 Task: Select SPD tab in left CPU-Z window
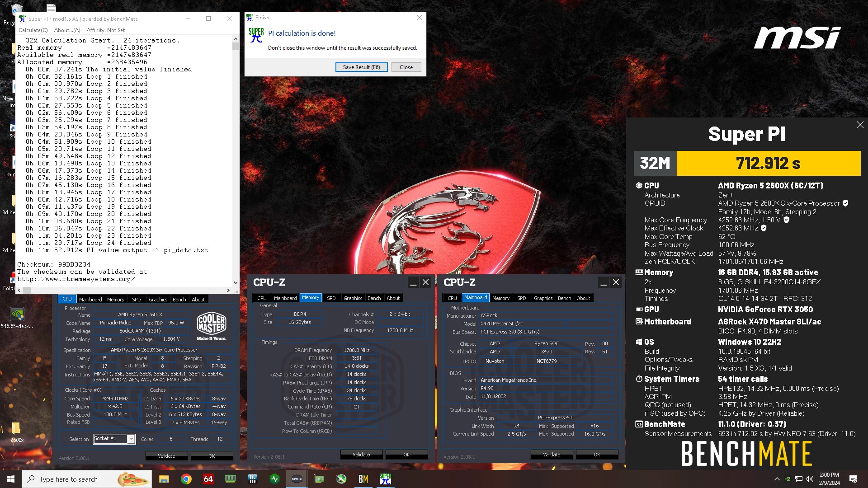click(137, 300)
